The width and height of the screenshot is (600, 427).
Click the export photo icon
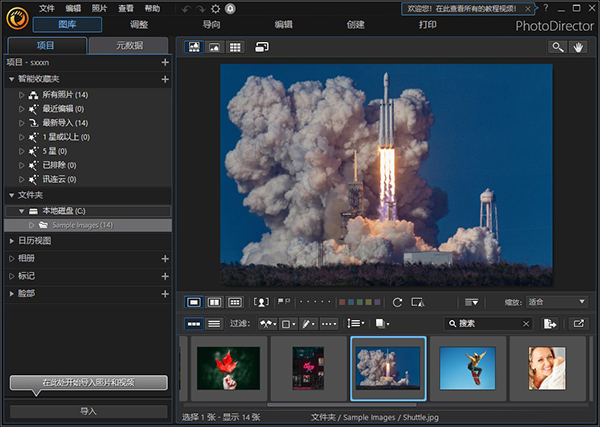point(550,324)
